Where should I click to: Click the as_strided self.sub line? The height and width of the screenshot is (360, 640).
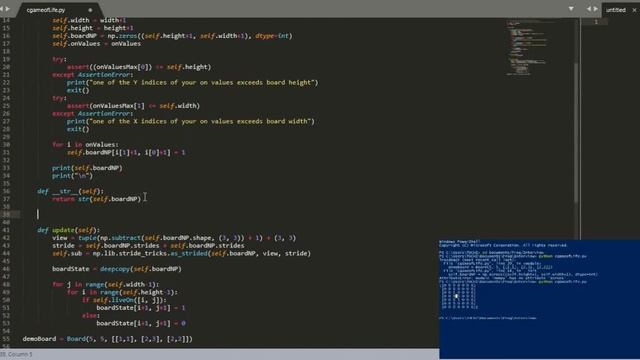click(x=182, y=253)
